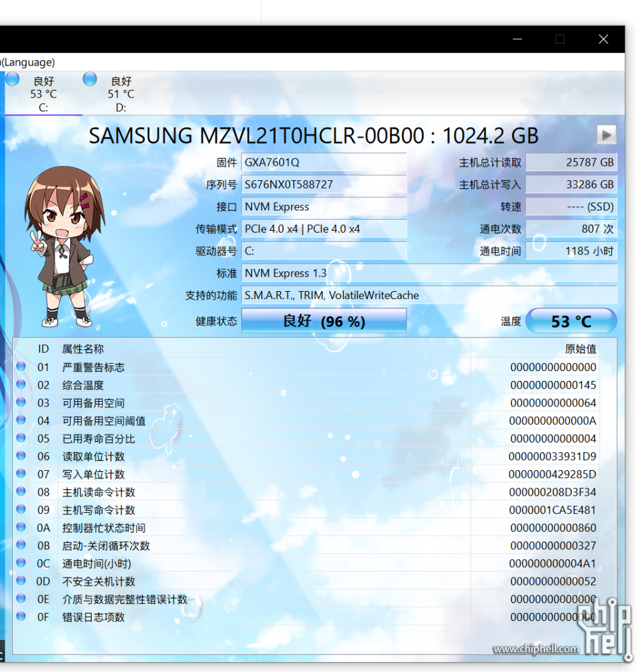642x672 pixels.
Task: Select the 综合温度 attribute row
Action: (x=306, y=385)
